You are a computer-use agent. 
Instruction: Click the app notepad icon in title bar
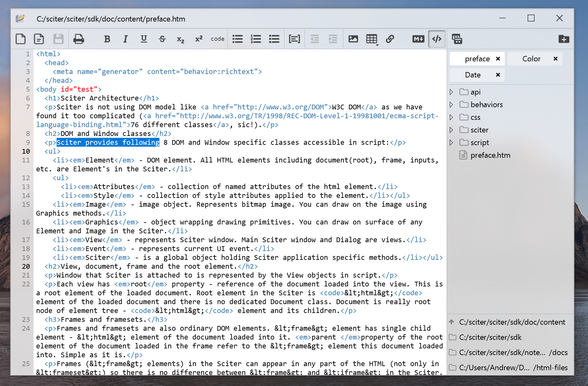pyautogui.click(x=20, y=19)
